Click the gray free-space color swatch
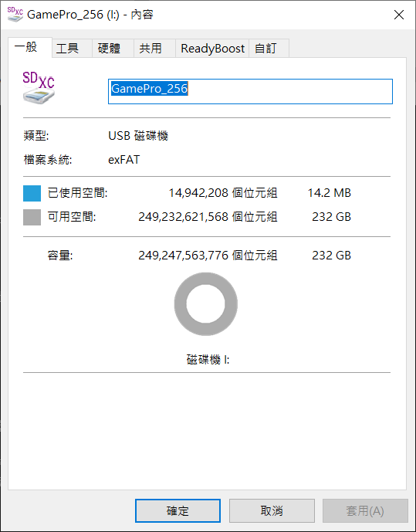This screenshot has height=532, width=416. [x=32, y=217]
